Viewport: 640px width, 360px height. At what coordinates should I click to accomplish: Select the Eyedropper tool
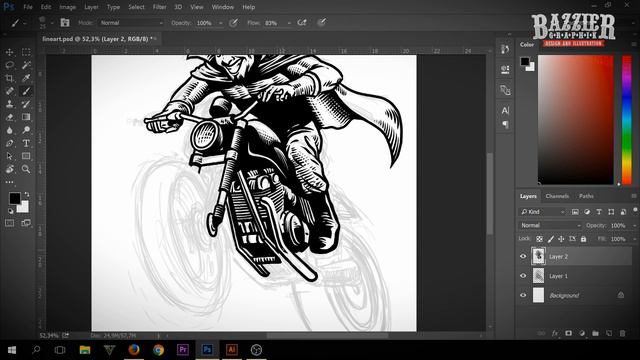[x=26, y=78]
